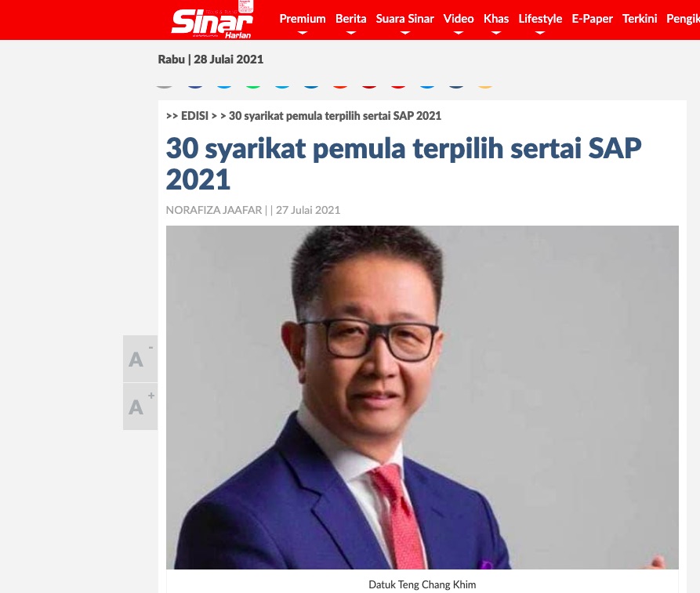Viewport: 700px width, 593px height.
Task: Open the Suara Sinar menu
Action: (x=405, y=19)
